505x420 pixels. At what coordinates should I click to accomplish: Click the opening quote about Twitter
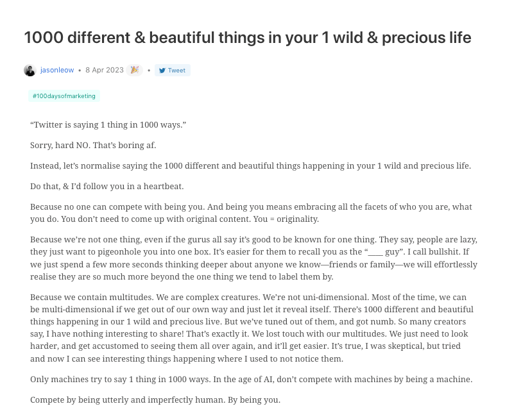pyautogui.click(x=108, y=124)
